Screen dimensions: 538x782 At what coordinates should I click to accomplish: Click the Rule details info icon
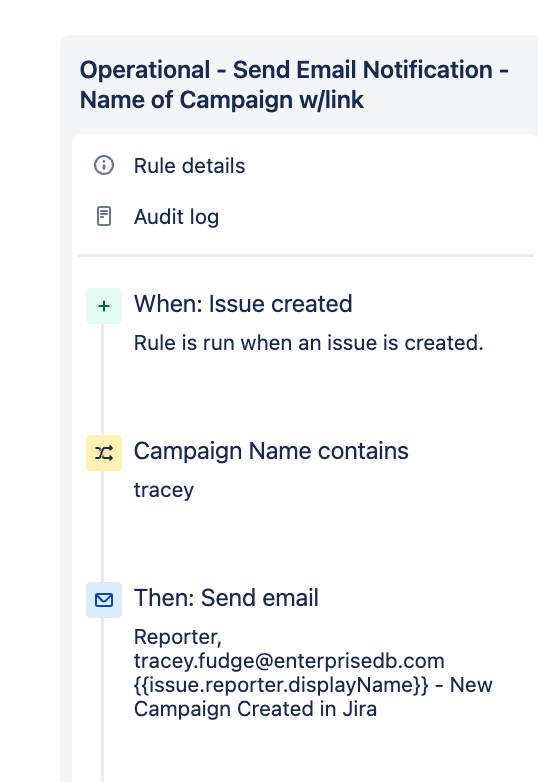point(104,165)
